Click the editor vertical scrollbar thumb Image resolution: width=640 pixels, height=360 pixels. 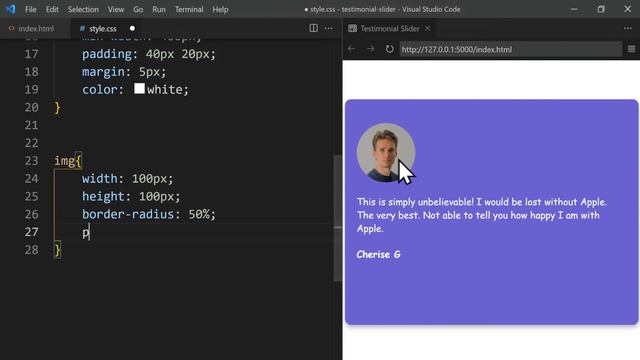[338, 218]
